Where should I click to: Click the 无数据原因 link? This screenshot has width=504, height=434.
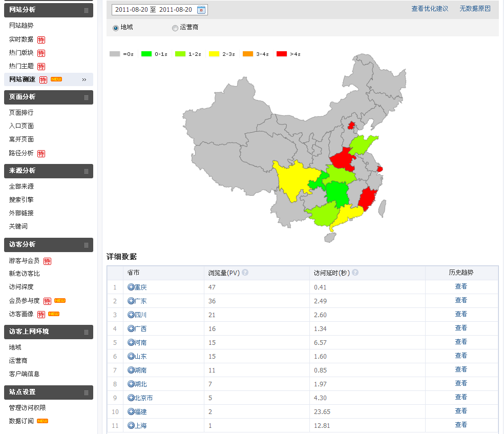pos(475,9)
